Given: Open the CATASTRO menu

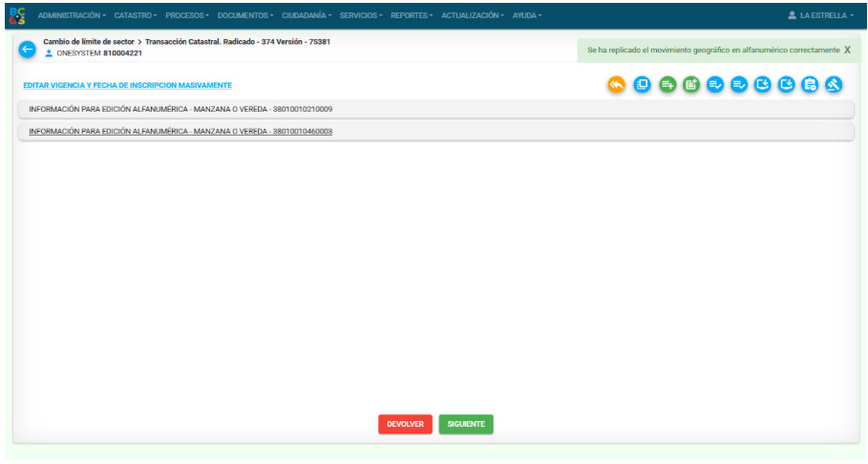Looking at the screenshot, I should 135,15.
